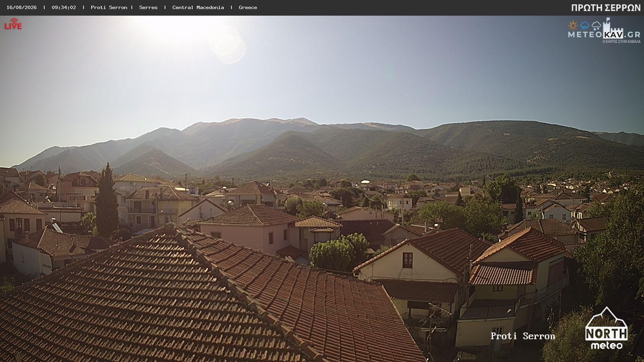Click the 'ΠΡΩΤΗ ΣΕΡΡΩΝ' title

click(606, 8)
